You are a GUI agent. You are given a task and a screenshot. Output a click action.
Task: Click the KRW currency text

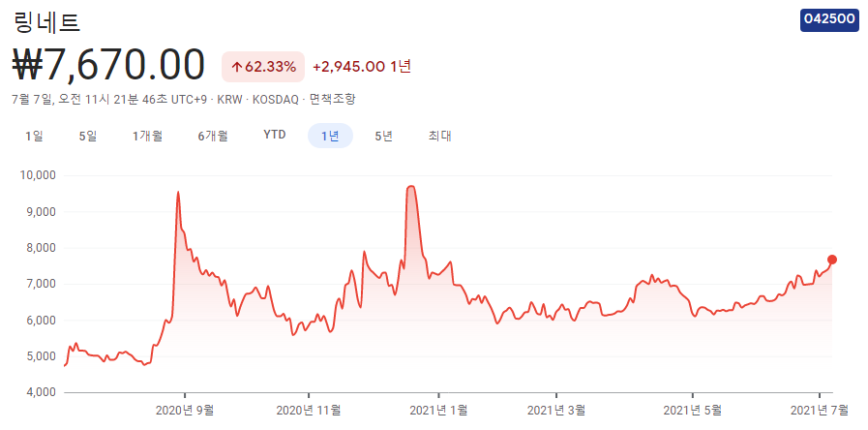[229, 100]
